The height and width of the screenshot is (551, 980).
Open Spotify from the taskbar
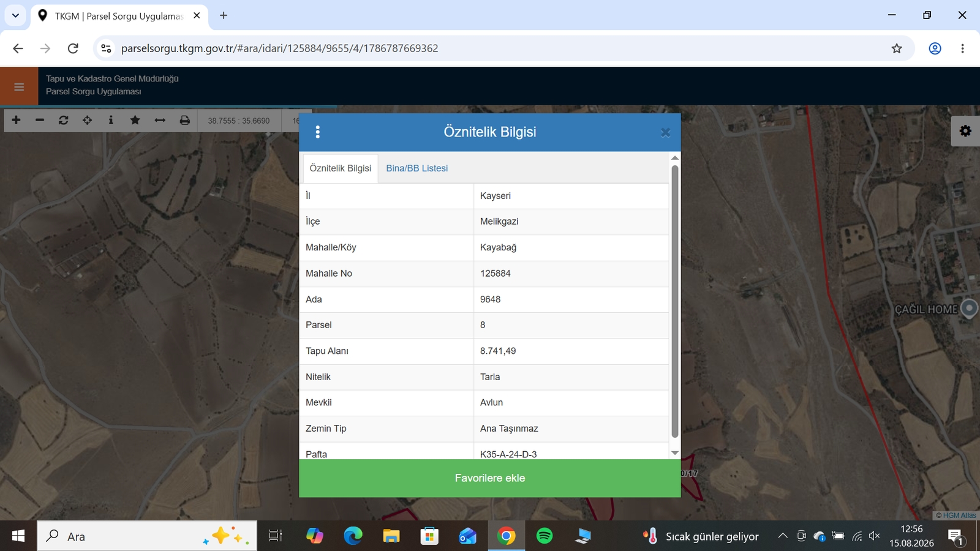click(545, 536)
